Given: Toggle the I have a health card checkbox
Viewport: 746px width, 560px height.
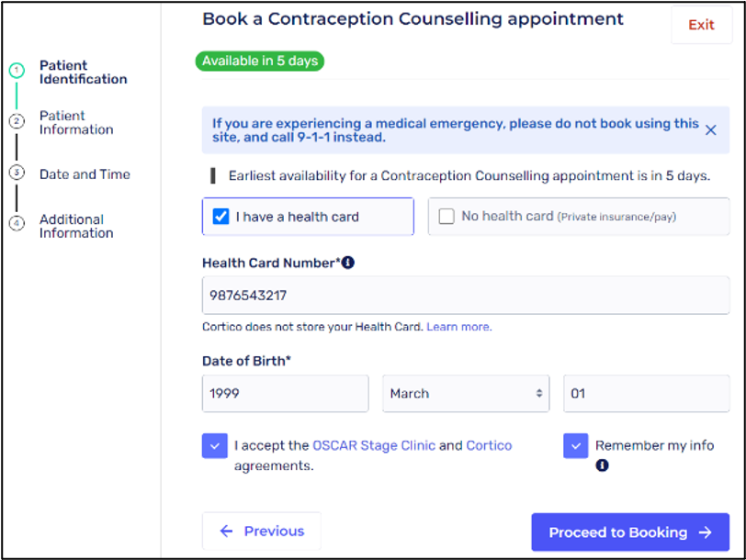Looking at the screenshot, I should click(220, 218).
